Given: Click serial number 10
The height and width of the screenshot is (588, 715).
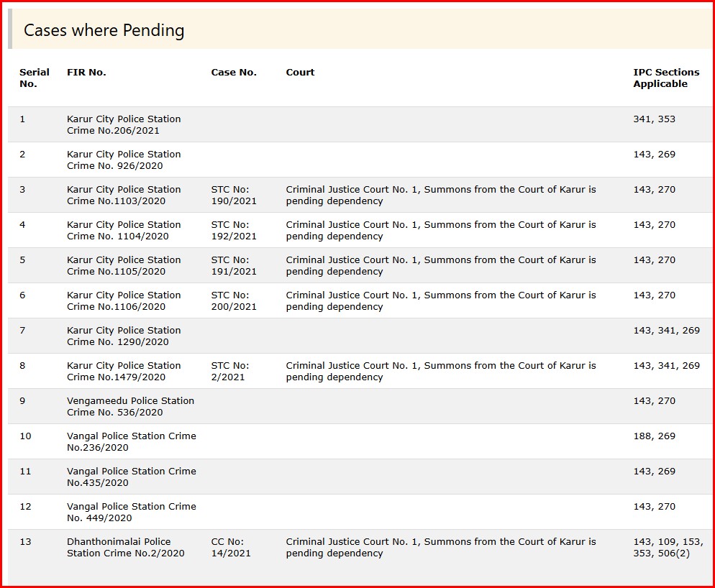Looking at the screenshot, I should [x=26, y=436].
